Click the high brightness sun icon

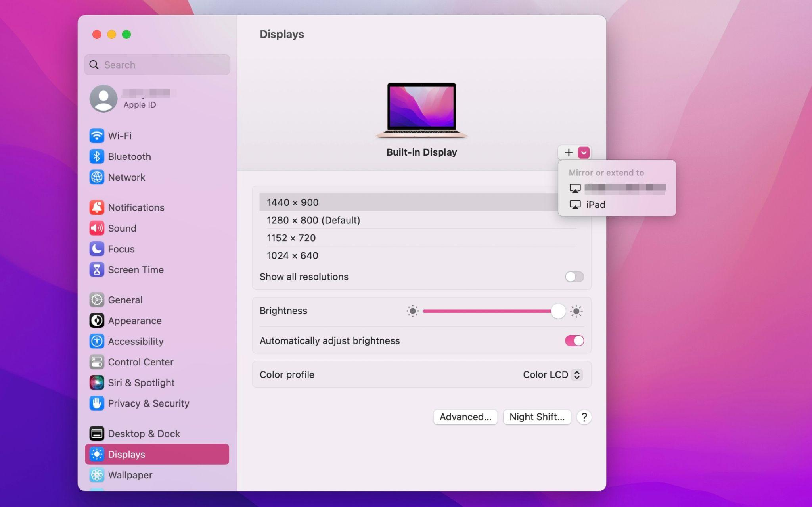pyautogui.click(x=576, y=311)
